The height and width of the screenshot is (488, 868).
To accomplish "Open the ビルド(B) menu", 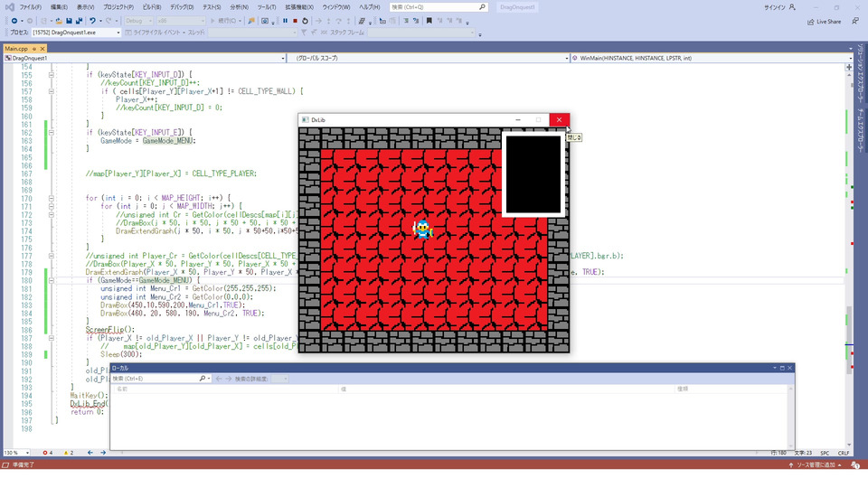I will tap(152, 7).
